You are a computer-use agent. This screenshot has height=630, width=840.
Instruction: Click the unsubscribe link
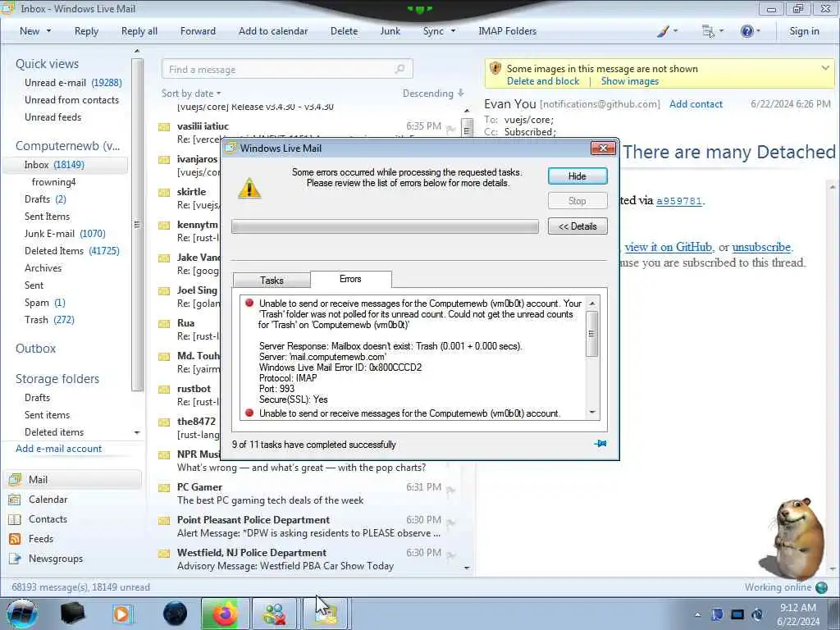(761, 247)
